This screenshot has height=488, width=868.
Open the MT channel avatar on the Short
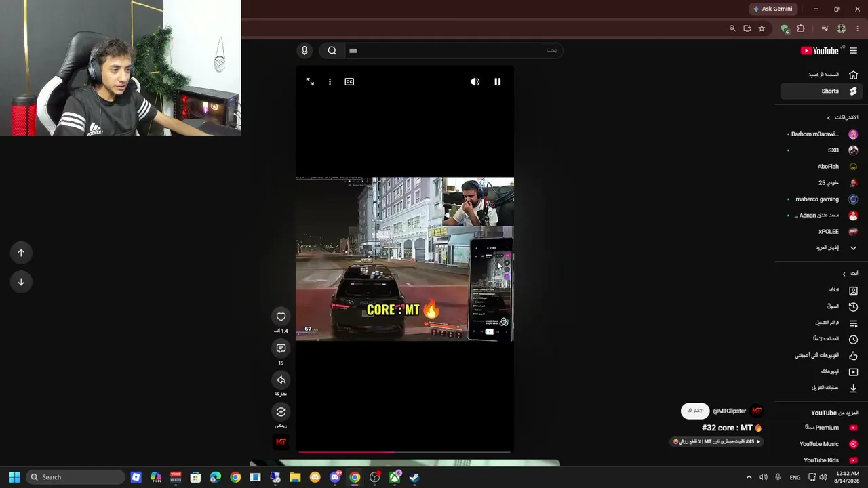[x=757, y=411]
